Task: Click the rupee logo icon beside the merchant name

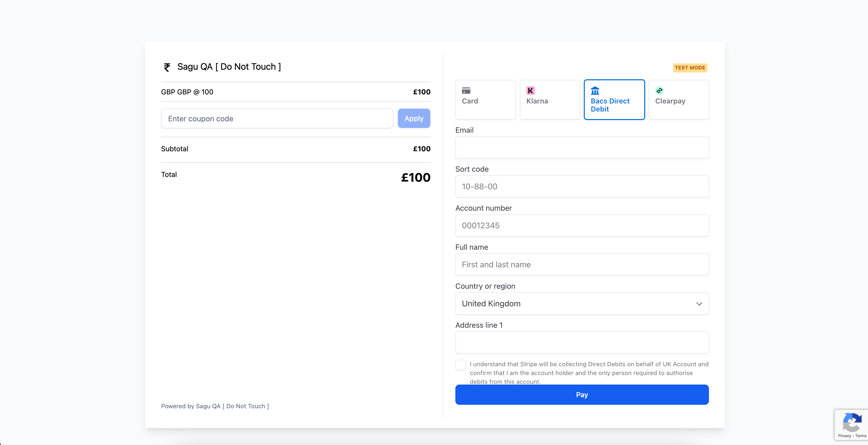Action: [x=167, y=67]
